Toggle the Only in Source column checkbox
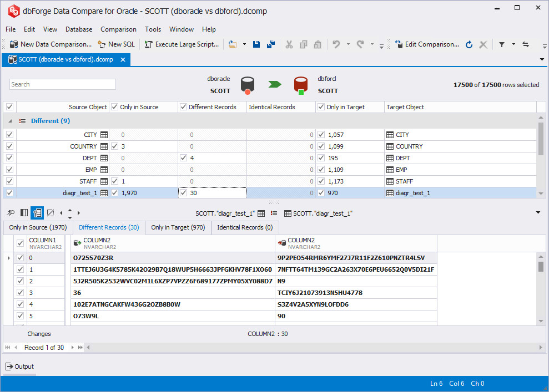 click(x=114, y=107)
